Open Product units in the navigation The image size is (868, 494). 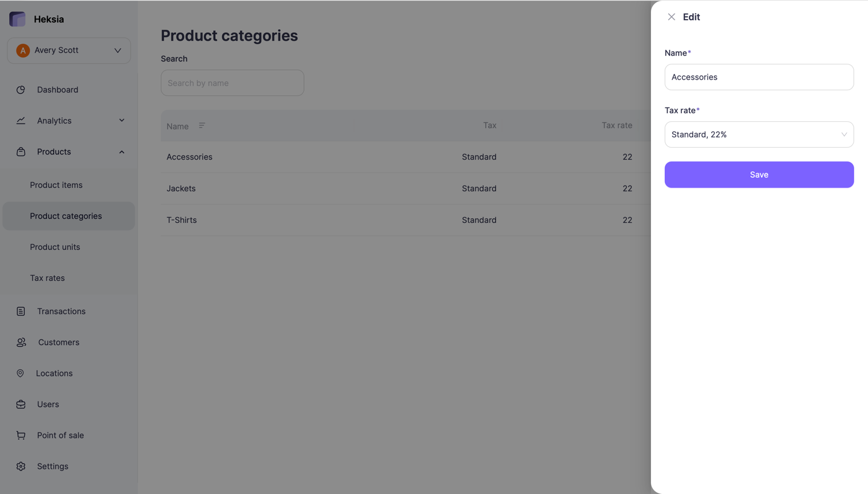click(x=55, y=246)
